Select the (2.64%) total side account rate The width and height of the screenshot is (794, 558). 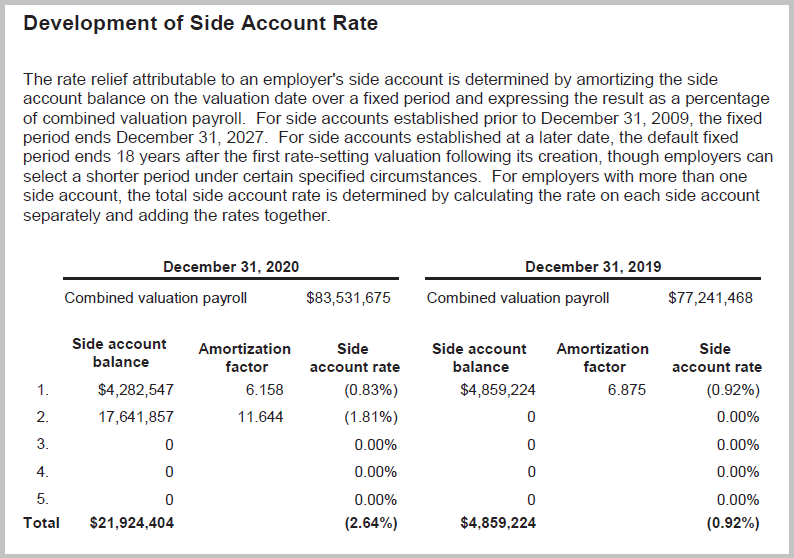372,523
